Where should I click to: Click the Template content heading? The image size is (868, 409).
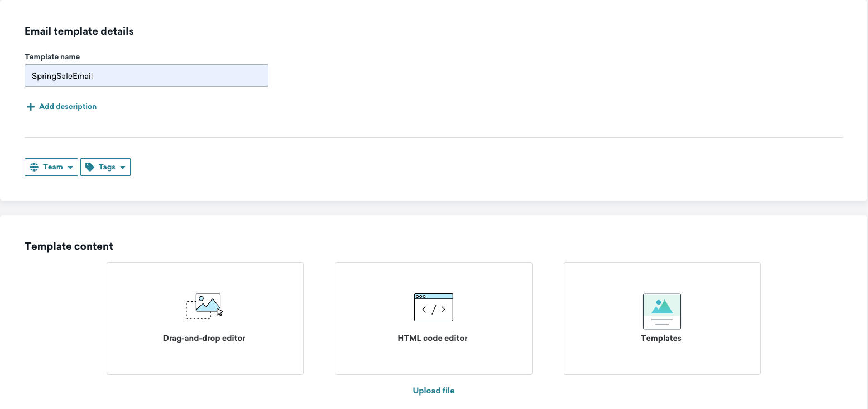coord(69,246)
